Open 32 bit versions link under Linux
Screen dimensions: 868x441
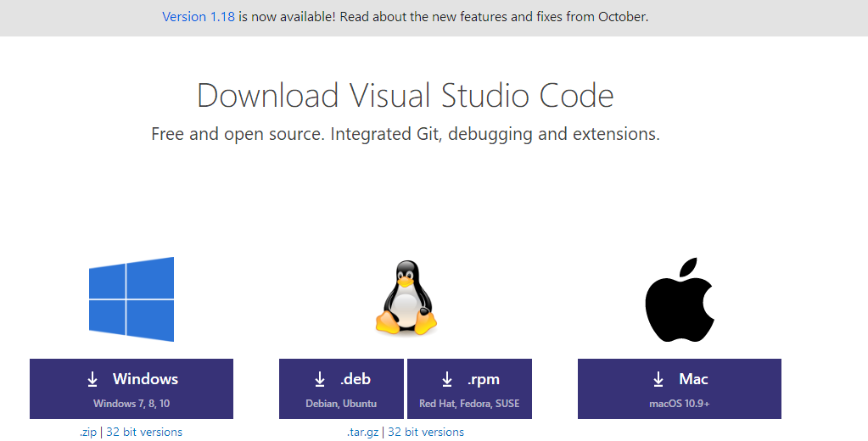click(426, 433)
